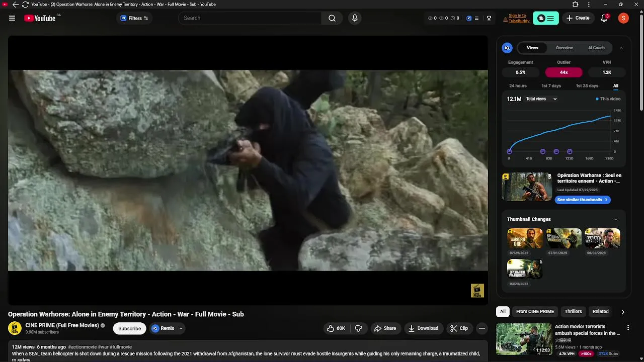Click into the Search field
Viewport: 644px width, 362px height.
click(x=250, y=18)
